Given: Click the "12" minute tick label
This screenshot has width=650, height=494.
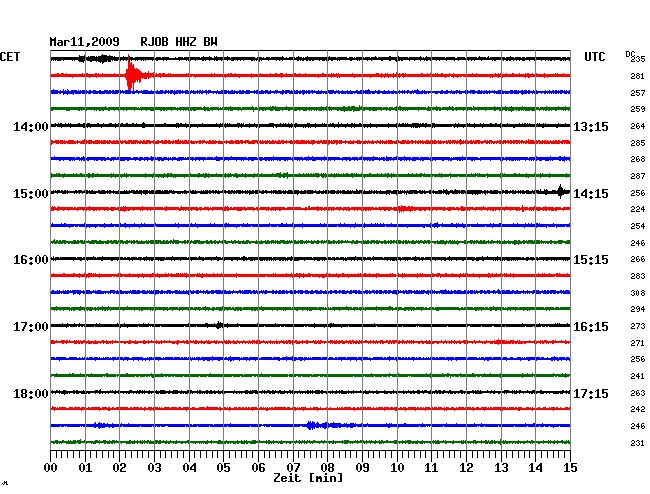Looking at the screenshot, I should click(x=466, y=468).
